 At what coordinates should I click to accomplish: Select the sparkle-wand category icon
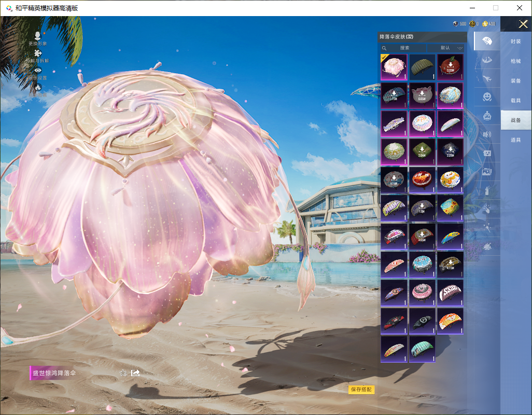pos(487,228)
